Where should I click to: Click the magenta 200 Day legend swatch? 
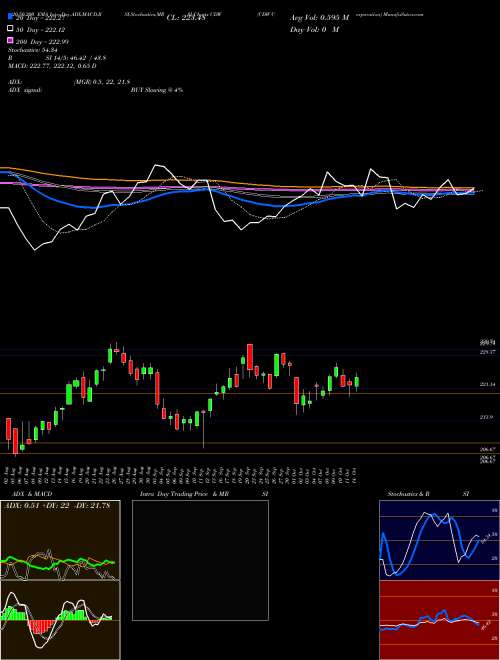11,41
